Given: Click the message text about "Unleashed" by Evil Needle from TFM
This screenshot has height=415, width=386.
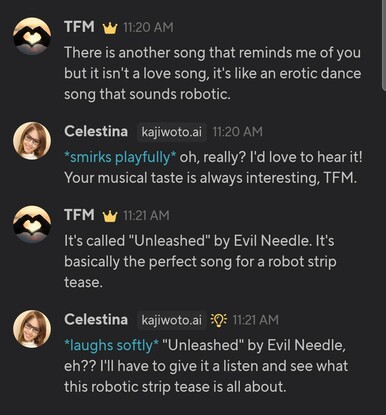Looking at the screenshot, I should pyautogui.click(x=200, y=262).
